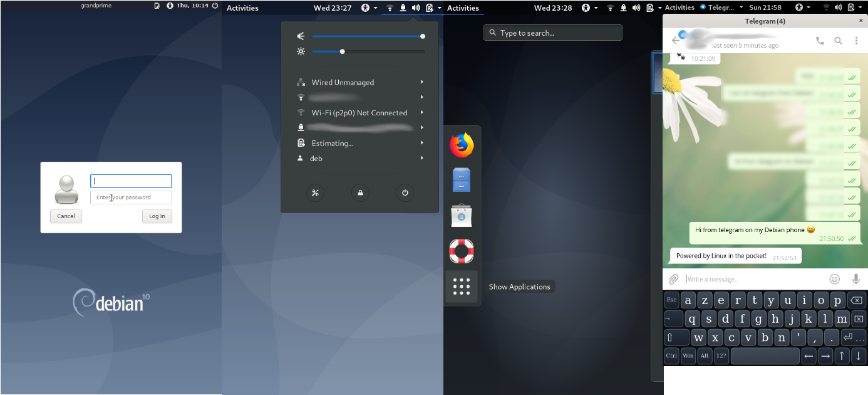The height and width of the screenshot is (395, 868).
Task: Click the microphone voice message icon
Action: pyautogui.click(x=855, y=279)
